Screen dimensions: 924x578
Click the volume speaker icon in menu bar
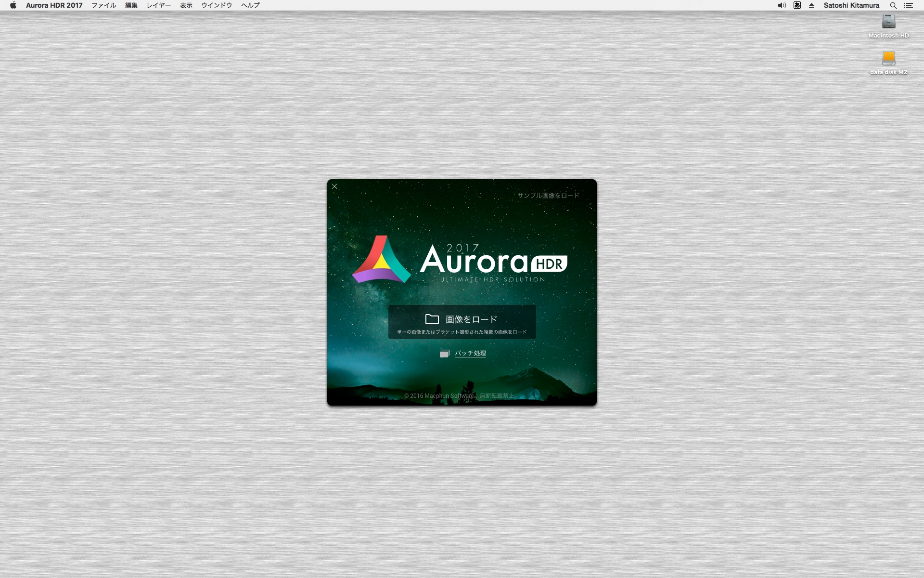tap(782, 5)
